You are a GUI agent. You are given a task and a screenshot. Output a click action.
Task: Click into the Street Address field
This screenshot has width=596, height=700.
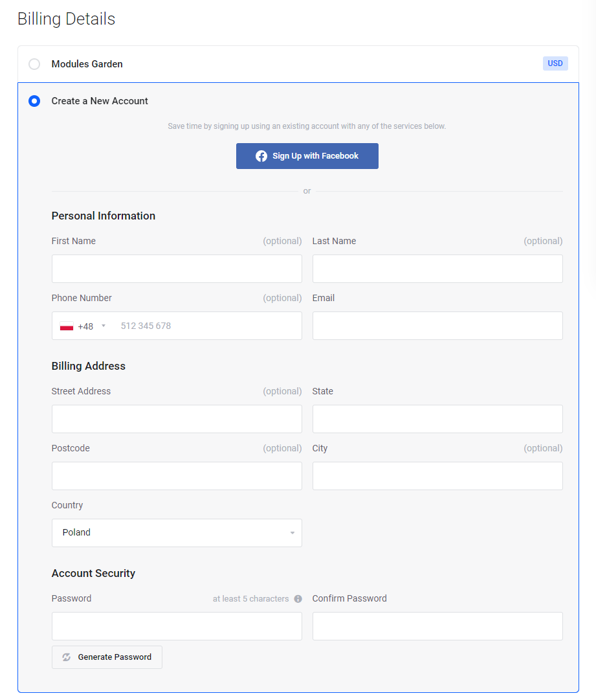[177, 419]
